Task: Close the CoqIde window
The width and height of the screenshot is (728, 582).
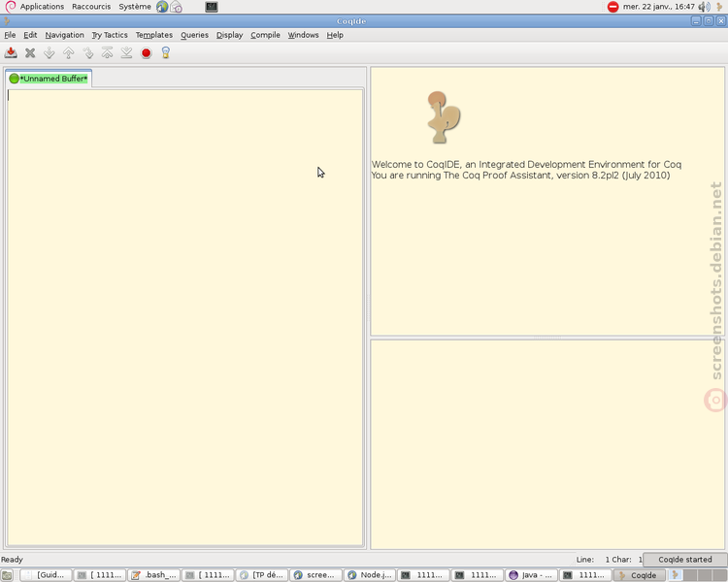Action: click(x=720, y=21)
